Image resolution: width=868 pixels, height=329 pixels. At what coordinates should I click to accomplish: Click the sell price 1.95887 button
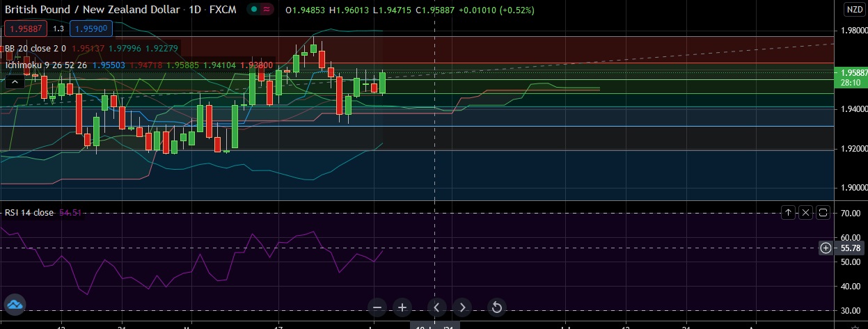click(26, 29)
